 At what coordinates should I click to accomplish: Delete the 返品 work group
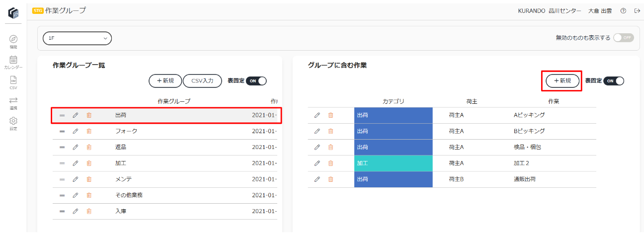coord(89,147)
